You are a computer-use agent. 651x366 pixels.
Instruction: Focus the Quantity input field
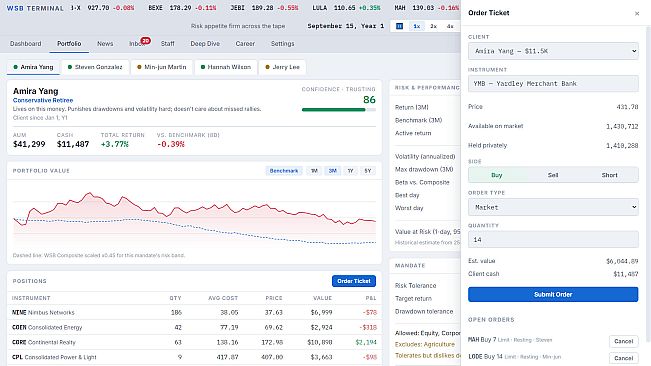pyautogui.click(x=553, y=239)
